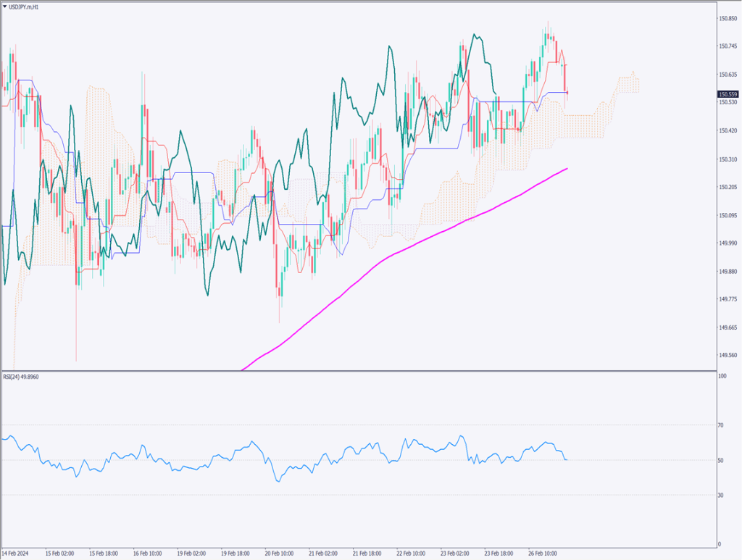Click the RSI 70 level label

click(x=720, y=425)
